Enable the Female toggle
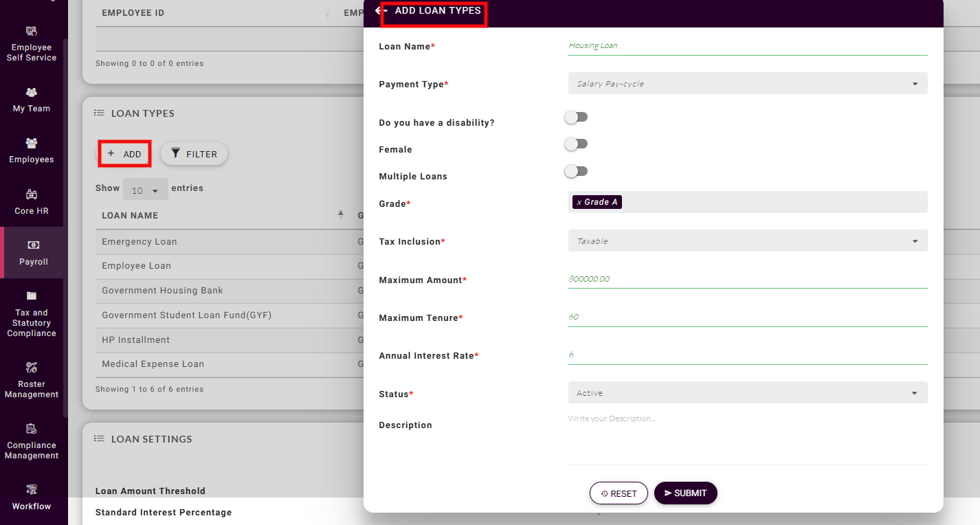 tap(576, 144)
